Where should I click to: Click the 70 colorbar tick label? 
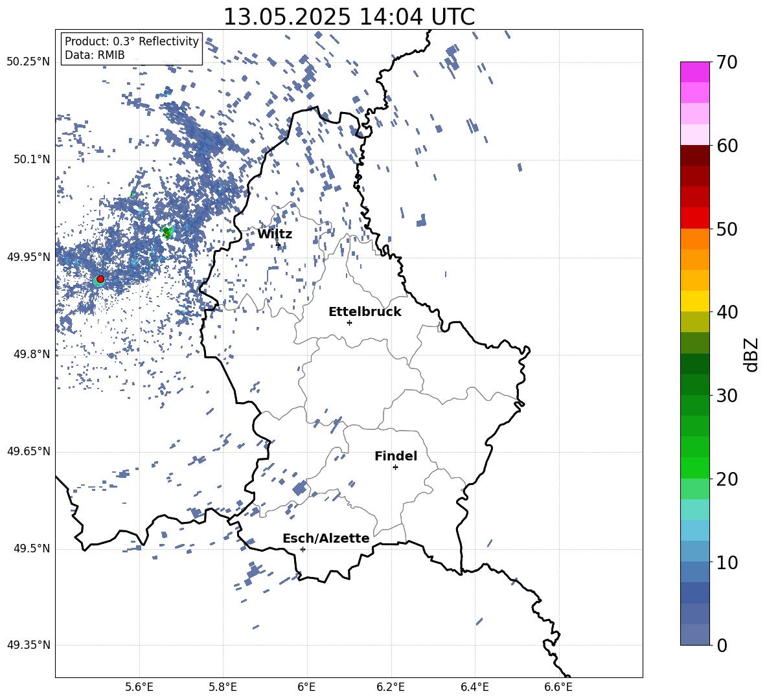727,62
